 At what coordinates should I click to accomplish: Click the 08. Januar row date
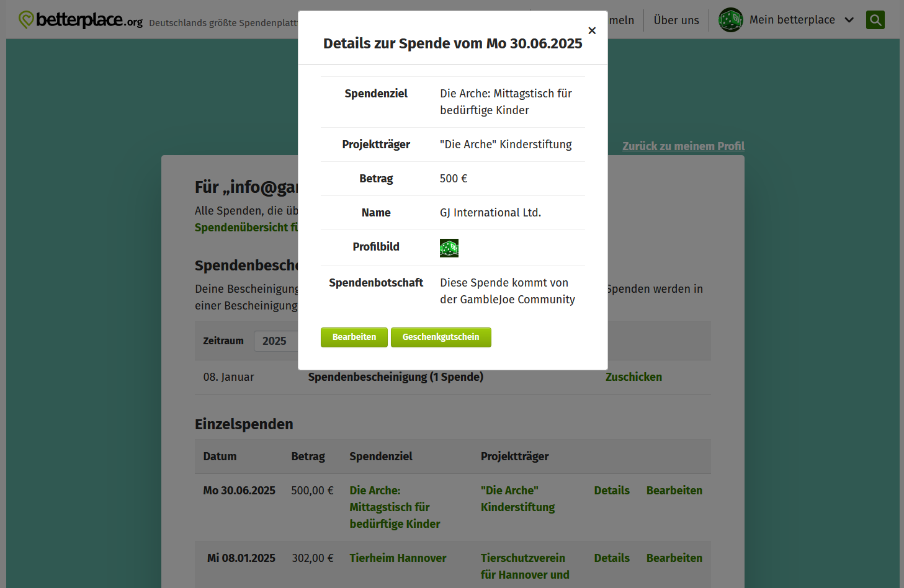click(x=228, y=376)
